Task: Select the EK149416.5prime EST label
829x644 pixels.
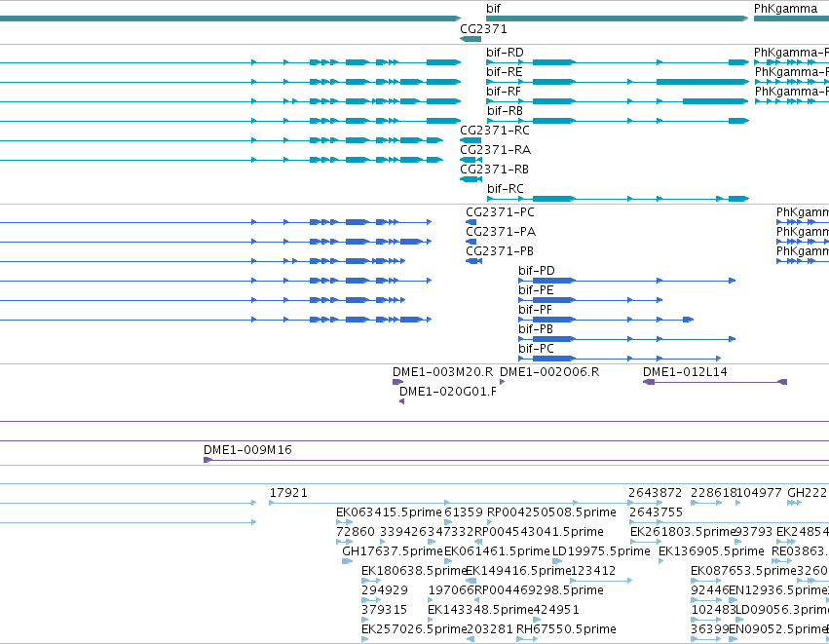Action: point(518,571)
